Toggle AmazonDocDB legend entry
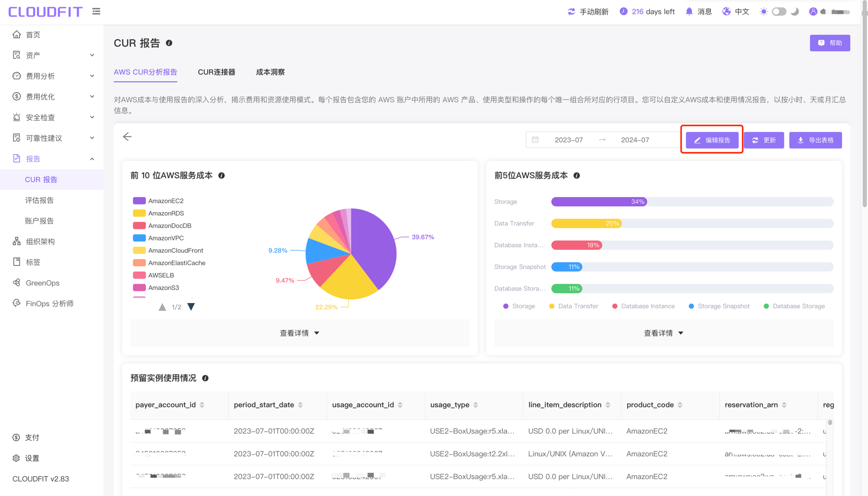Image resolution: width=868 pixels, height=496 pixels. pos(162,226)
